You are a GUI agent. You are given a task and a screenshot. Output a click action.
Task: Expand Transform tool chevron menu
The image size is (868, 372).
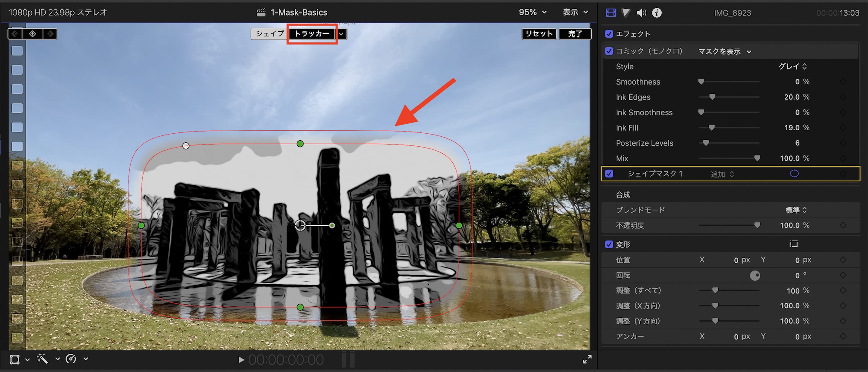[27, 359]
